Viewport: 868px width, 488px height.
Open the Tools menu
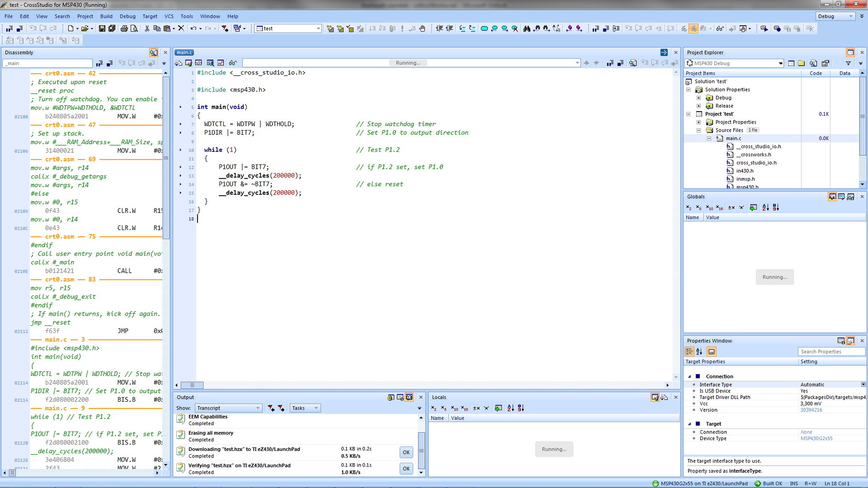[x=186, y=16]
